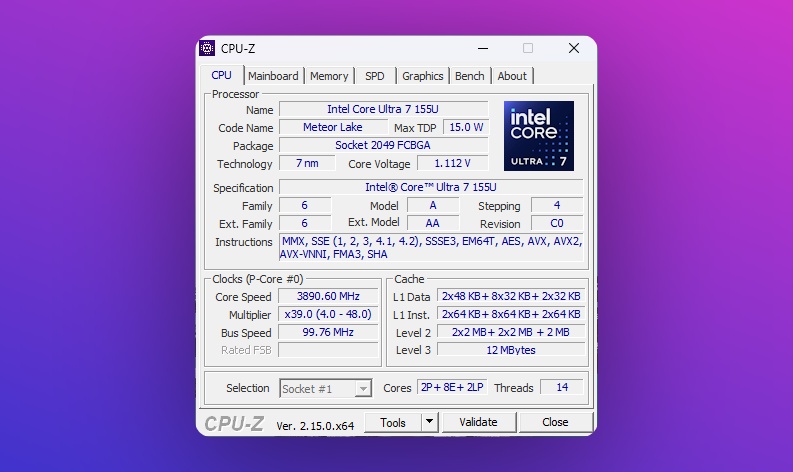The width and height of the screenshot is (793, 472).
Task: Open the About tab
Action: [512, 76]
